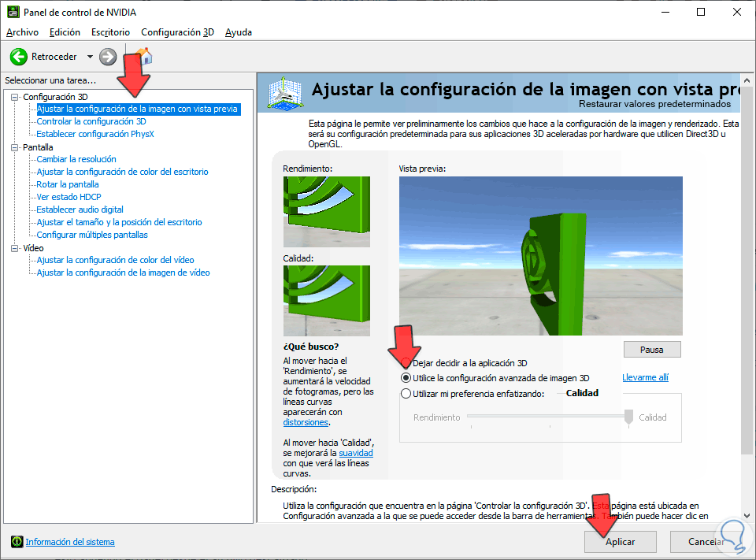Click the NVIDIA Control Panel title bar icon
The width and height of the screenshot is (756, 560).
(x=13, y=12)
